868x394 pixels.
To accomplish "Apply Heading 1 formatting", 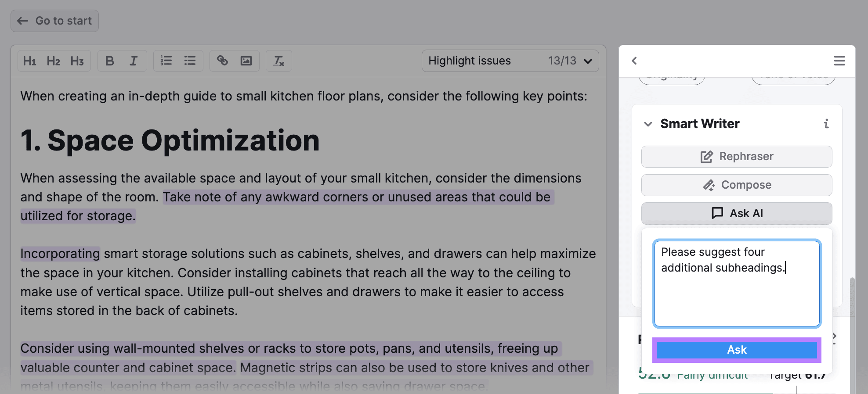I will 29,61.
